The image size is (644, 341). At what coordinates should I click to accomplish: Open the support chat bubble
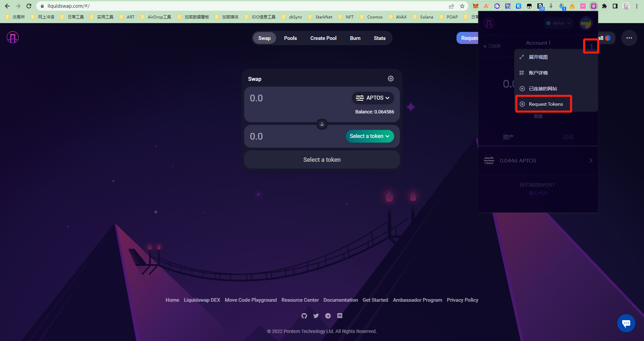[626, 323]
